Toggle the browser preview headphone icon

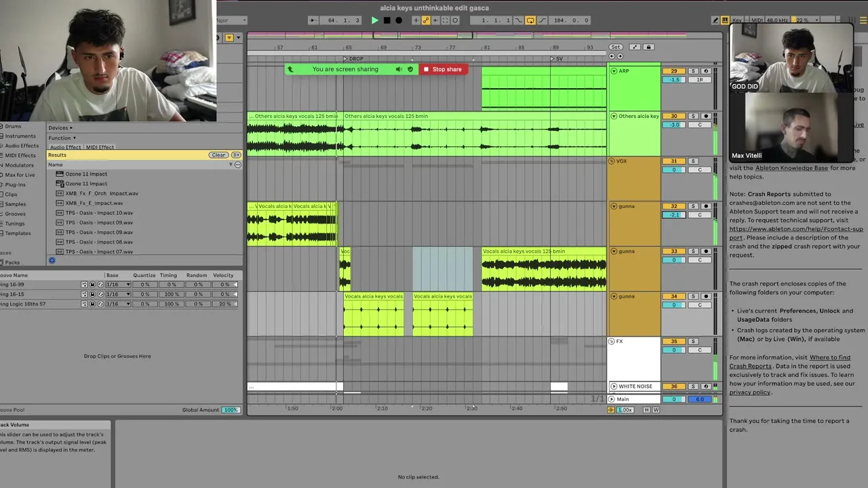[x=52, y=261]
